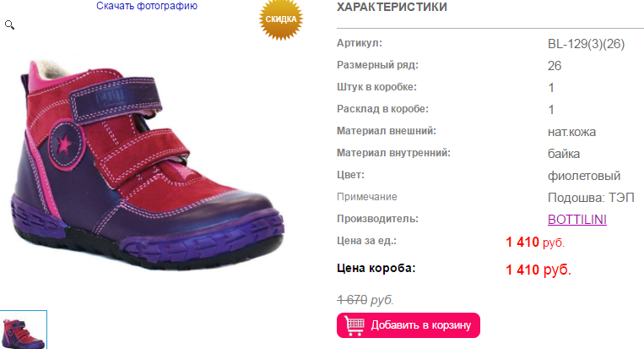The height and width of the screenshot is (349, 644).
Task: Click the Подошва: ТЭП note text
Action: [x=591, y=198]
